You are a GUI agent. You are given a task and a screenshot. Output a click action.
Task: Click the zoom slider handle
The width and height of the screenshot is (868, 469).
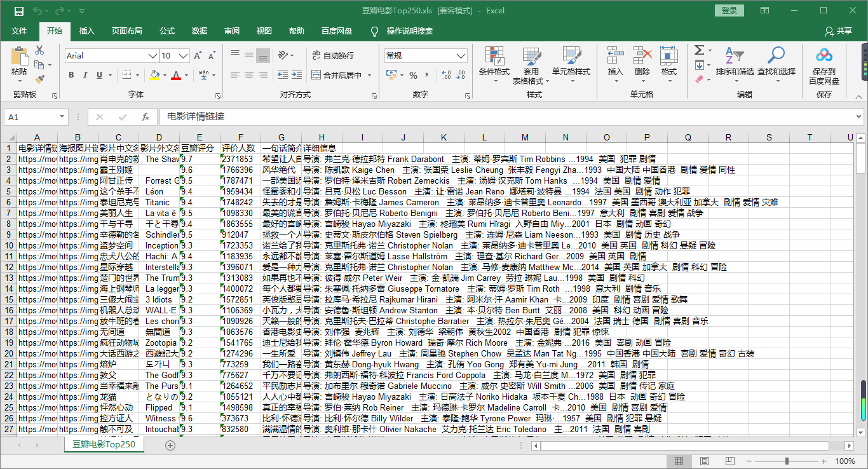[x=787, y=461]
